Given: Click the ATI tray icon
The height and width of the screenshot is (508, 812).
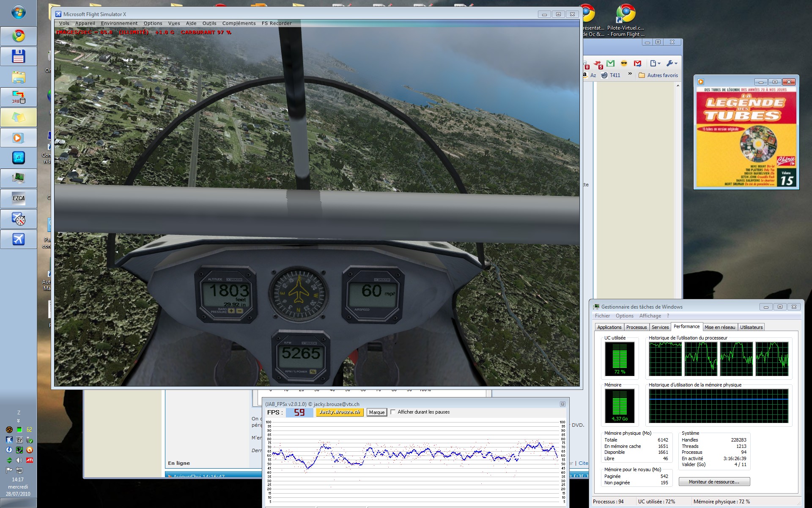Looking at the screenshot, I should click(x=30, y=460).
